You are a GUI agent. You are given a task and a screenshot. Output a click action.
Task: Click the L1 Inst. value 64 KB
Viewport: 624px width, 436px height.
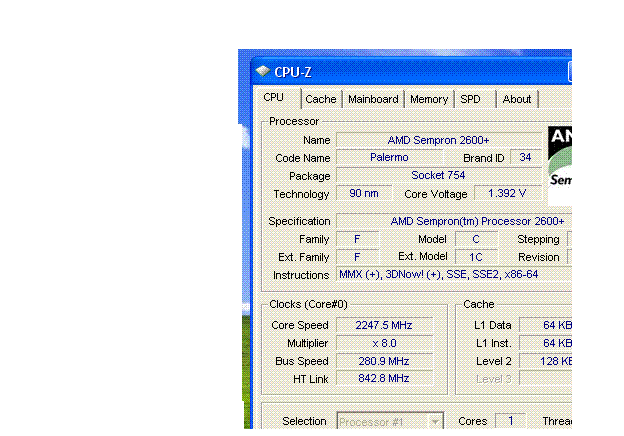[x=546, y=343]
